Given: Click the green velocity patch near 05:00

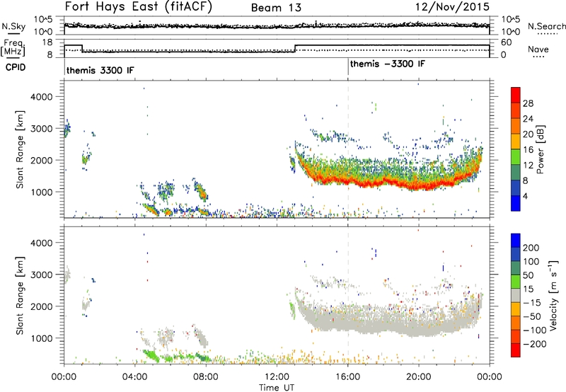Looking at the screenshot, I should point(151,355).
